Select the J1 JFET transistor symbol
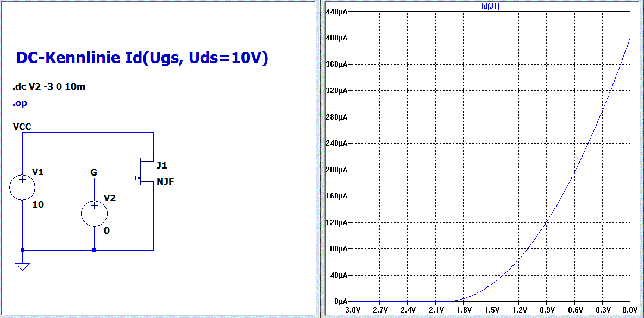Image resolution: width=644 pixels, height=318 pixels. [x=145, y=171]
